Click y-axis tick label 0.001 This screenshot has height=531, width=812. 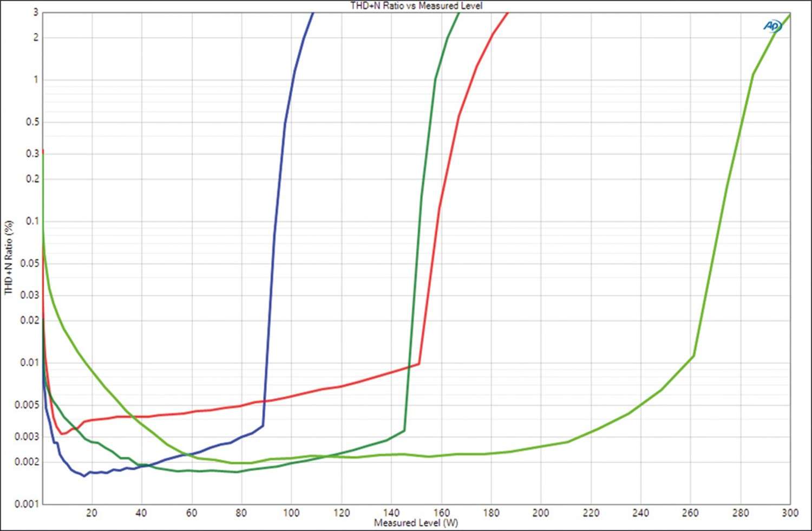(27, 504)
